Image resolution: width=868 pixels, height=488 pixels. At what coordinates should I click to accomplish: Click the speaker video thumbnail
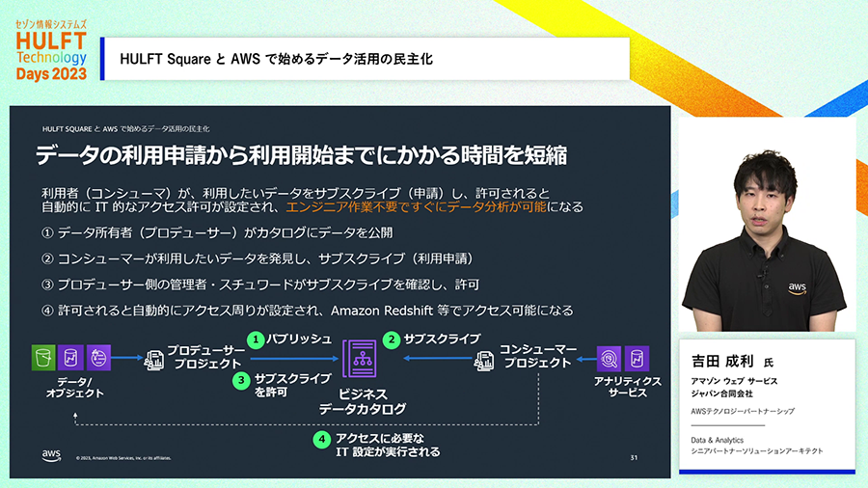(766, 225)
